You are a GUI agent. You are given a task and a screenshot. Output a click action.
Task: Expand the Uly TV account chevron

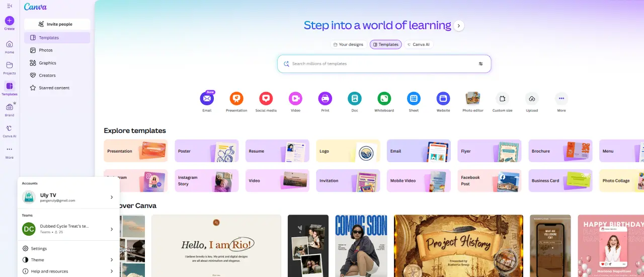tap(112, 197)
